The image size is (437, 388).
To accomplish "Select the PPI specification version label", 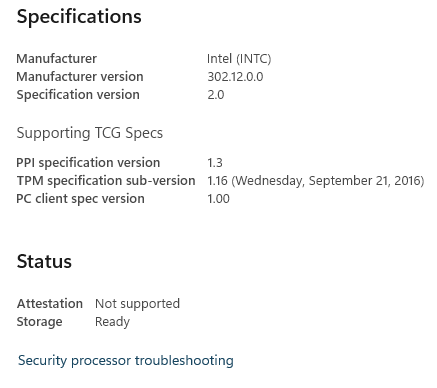I will click(x=88, y=163).
